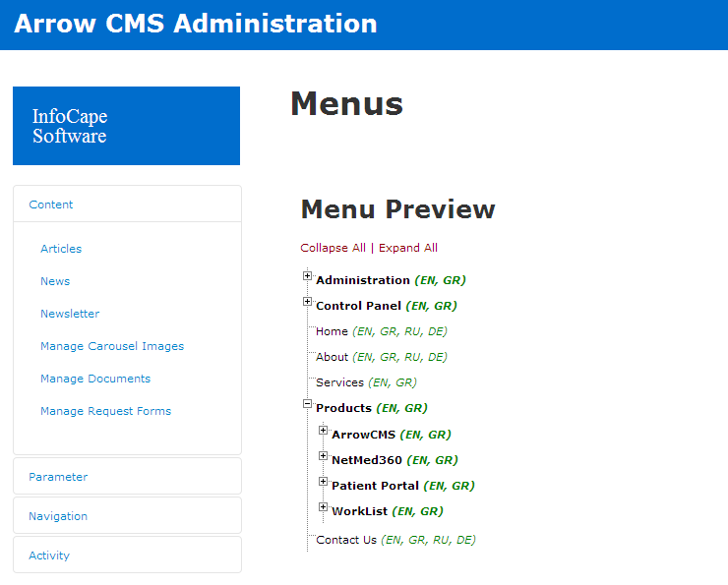Viewport: 728px width, 585px height.
Task: Go to Newsletter management
Action: [x=70, y=314]
